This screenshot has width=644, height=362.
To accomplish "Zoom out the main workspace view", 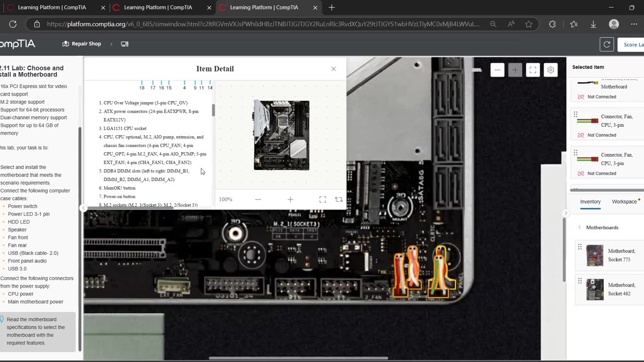I will [497, 70].
